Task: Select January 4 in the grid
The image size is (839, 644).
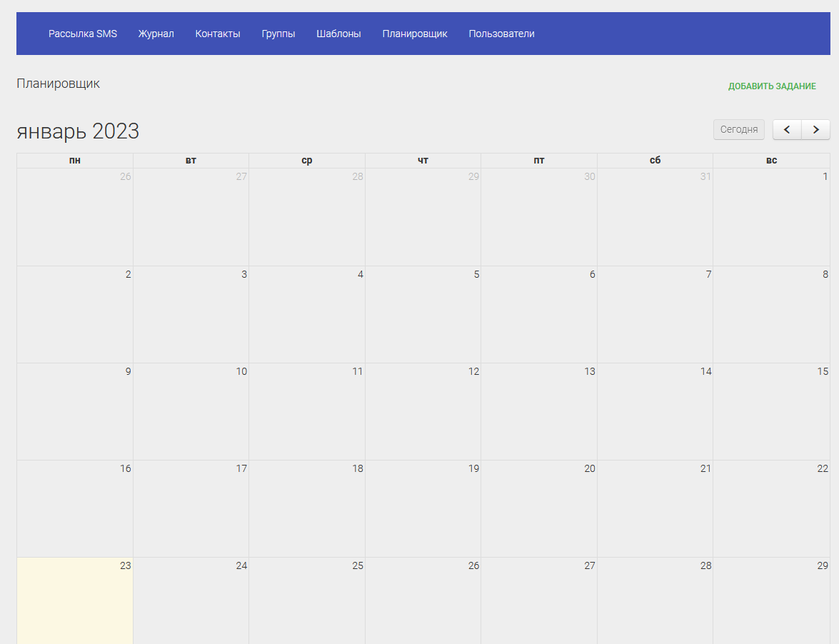Action: [307, 314]
